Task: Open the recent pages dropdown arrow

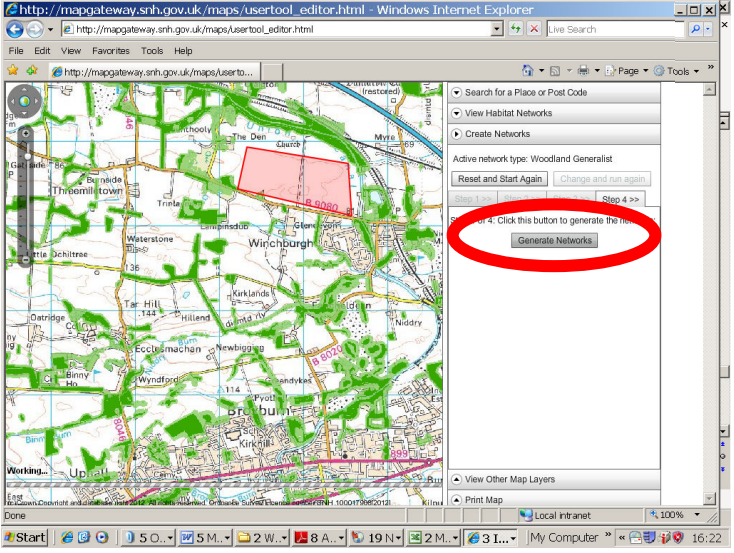Action: pyautogui.click(x=51, y=29)
